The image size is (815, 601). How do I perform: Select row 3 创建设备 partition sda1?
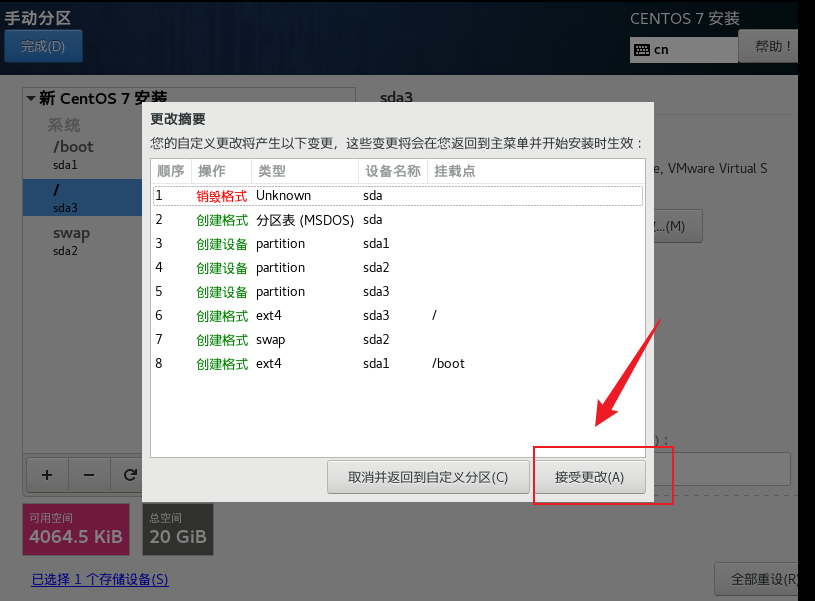pyautogui.click(x=398, y=244)
